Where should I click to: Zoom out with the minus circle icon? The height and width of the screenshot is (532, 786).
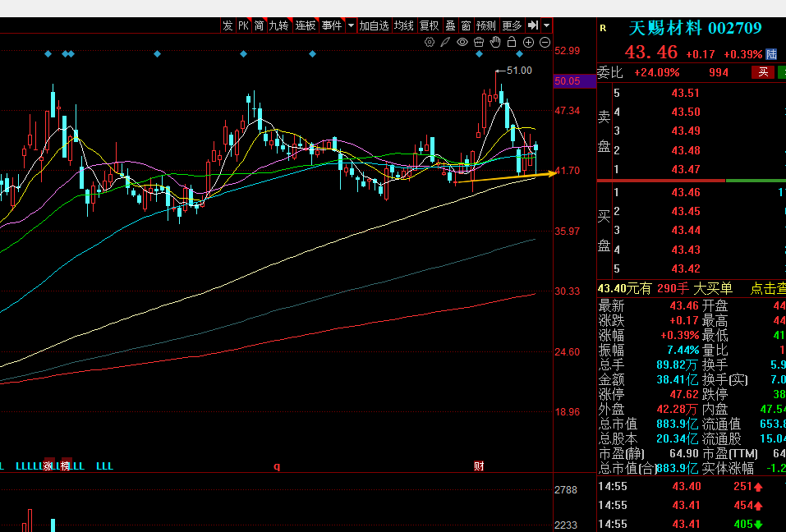(545, 42)
